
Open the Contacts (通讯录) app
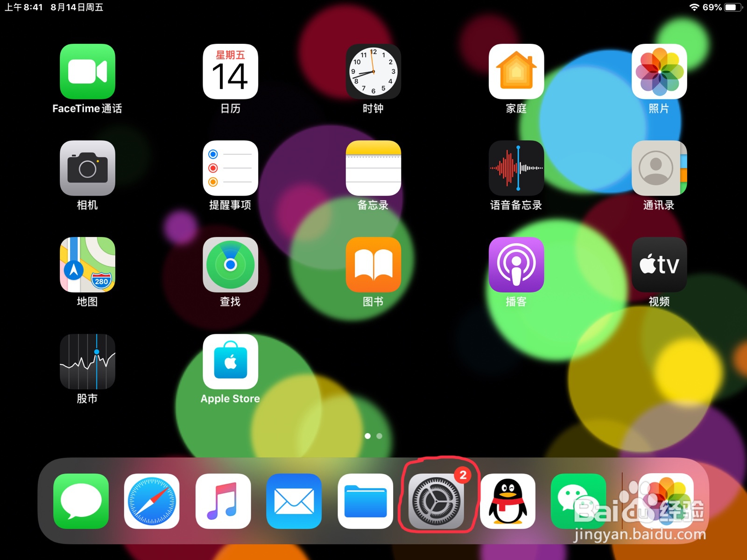(659, 168)
